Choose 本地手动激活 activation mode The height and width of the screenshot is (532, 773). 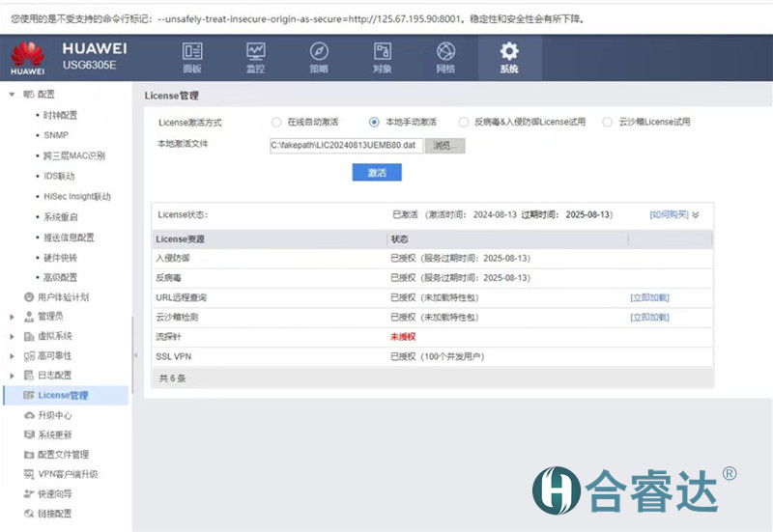click(374, 123)
